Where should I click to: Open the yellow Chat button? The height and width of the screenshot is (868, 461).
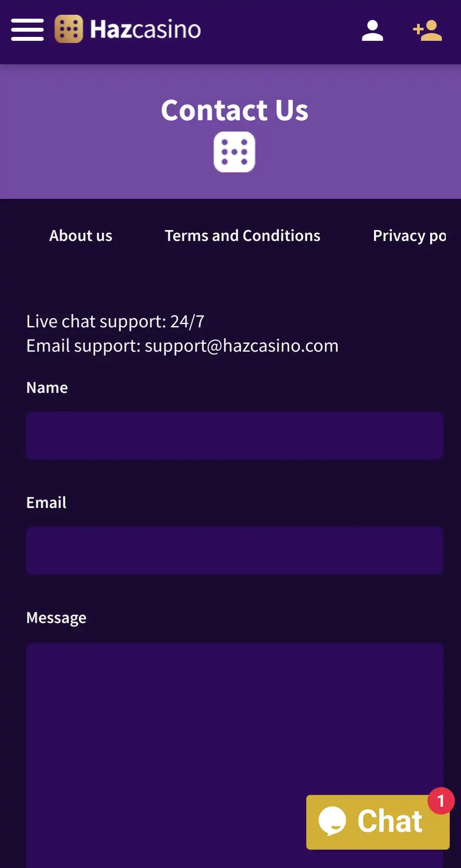[x=389, y=822]
